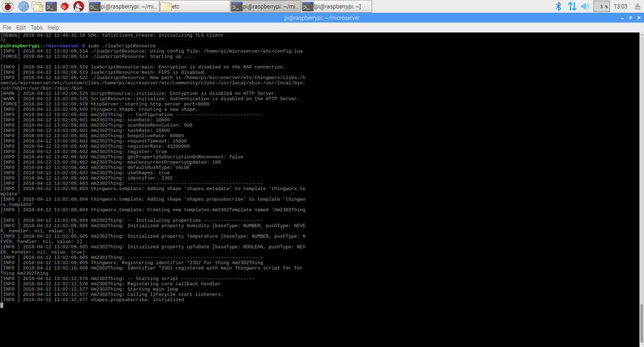Open the Tabs menu

37,28
